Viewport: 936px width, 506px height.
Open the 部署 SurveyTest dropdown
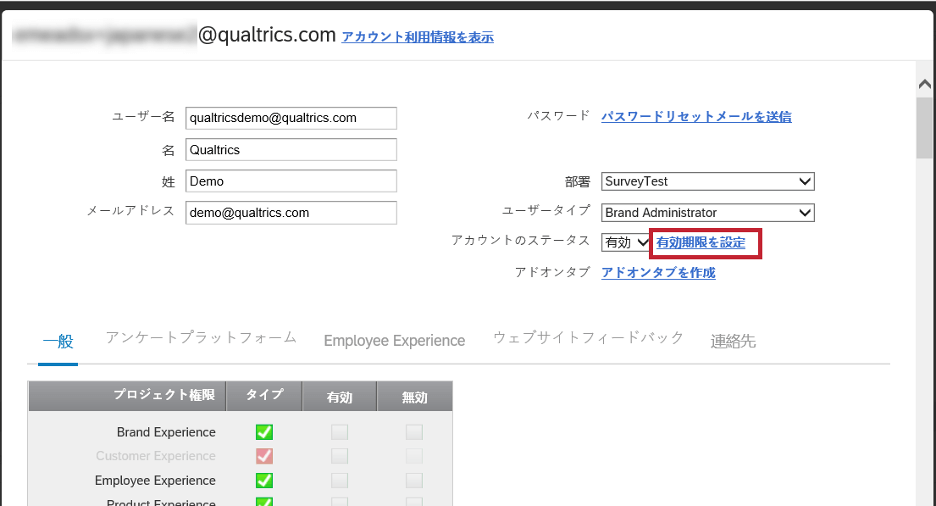[x=707, y=181]
